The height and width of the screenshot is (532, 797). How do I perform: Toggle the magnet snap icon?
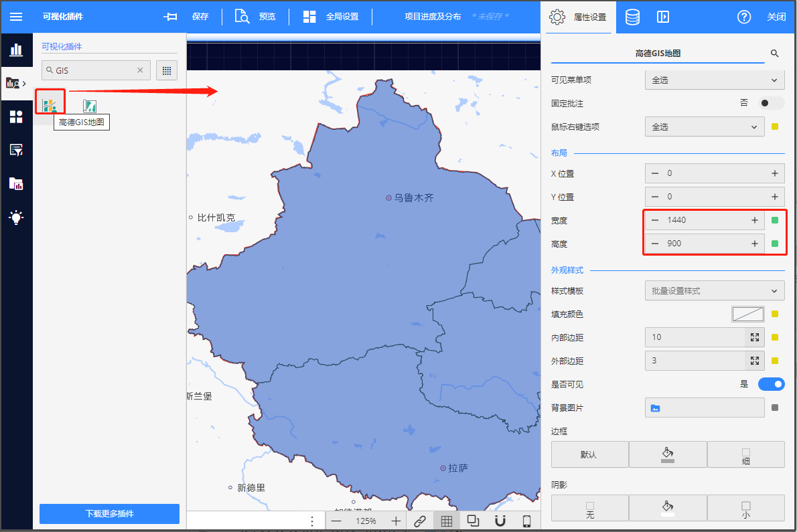tap(500, 521)
